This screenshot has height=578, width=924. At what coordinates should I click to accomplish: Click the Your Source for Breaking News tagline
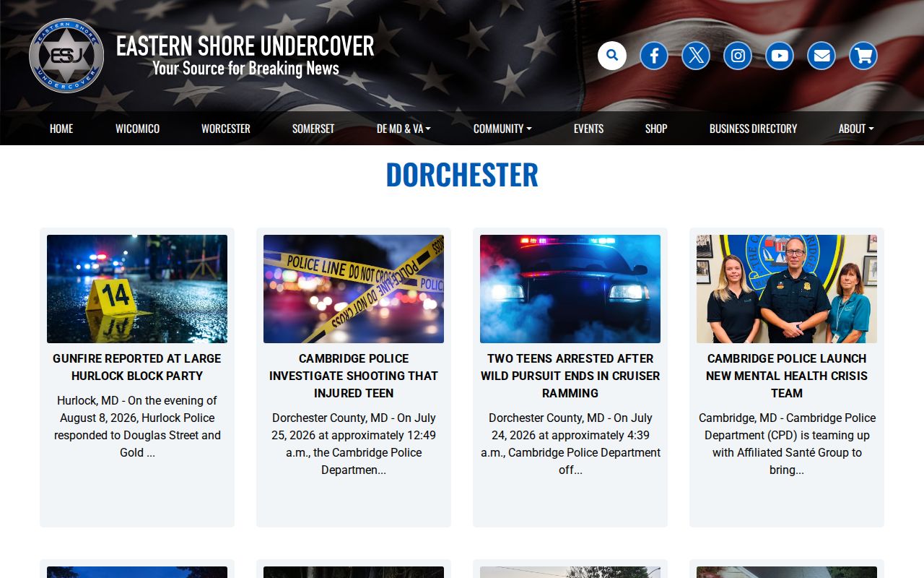click(245, 69)
